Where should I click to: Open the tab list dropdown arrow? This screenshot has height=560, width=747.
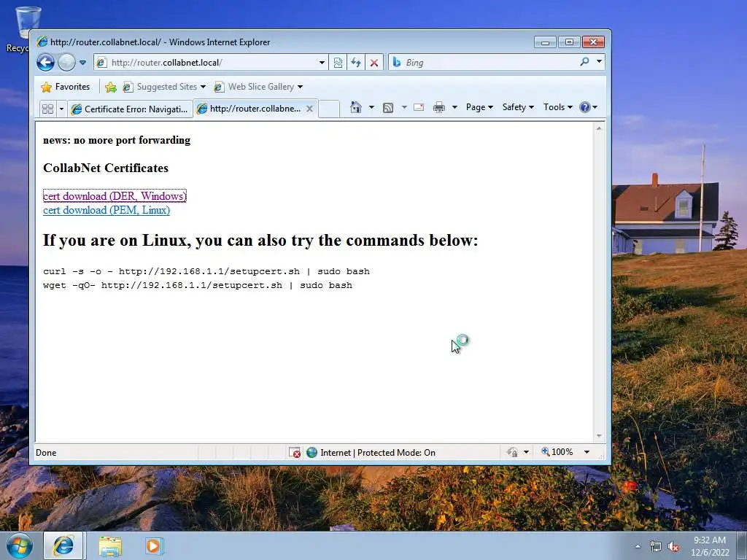pos(61,109)
